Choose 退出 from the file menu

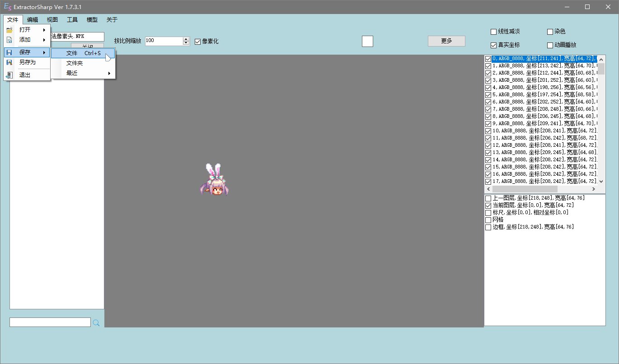click(x=27, y=75)
